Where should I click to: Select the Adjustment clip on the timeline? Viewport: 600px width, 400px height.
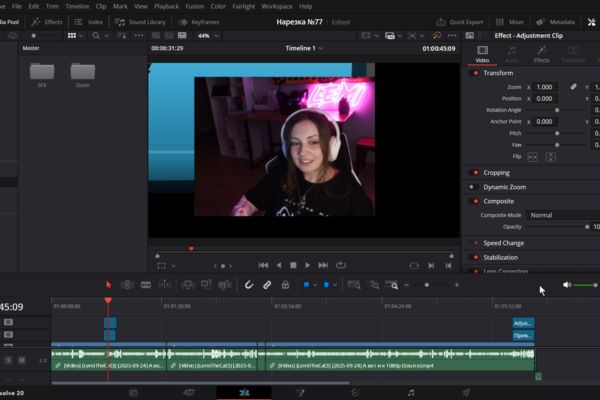click(523, 323)
